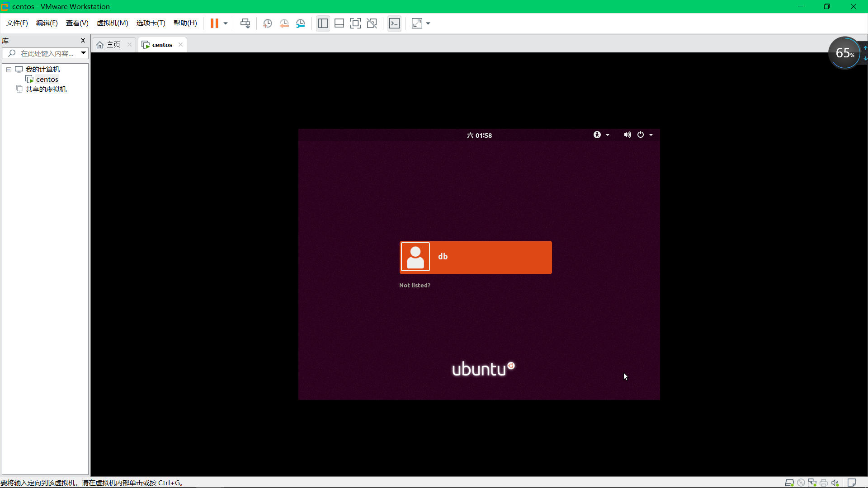Expand the Ubuntu system menu arrow
The width and height of the screenshot is (868, 488).
click(x=651, y=135)
